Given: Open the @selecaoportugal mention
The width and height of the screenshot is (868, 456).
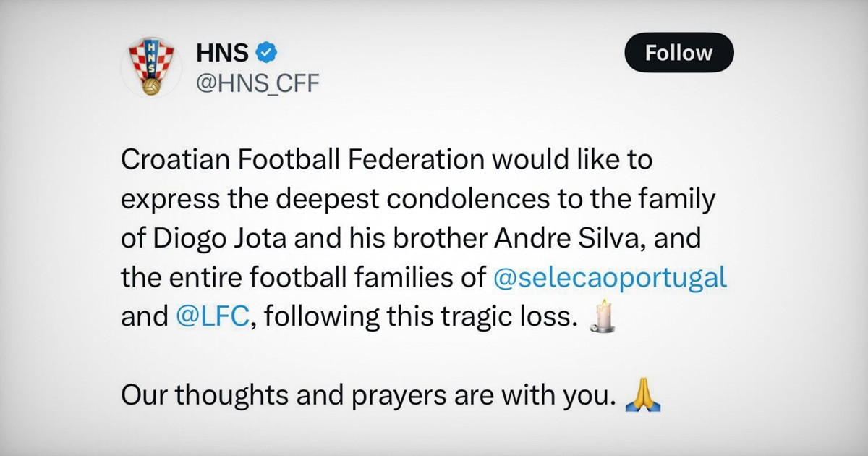Looking at the screenshot, I should [x=609, y=278].
